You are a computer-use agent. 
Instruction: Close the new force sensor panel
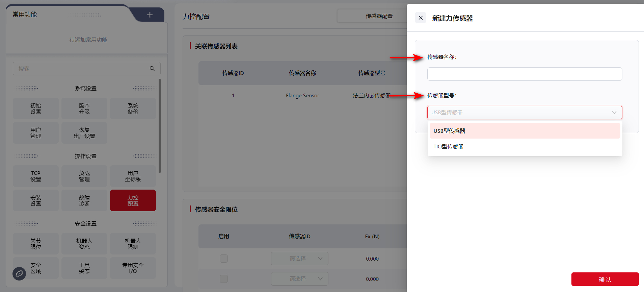pyautogui.click(x=421, y=18)
